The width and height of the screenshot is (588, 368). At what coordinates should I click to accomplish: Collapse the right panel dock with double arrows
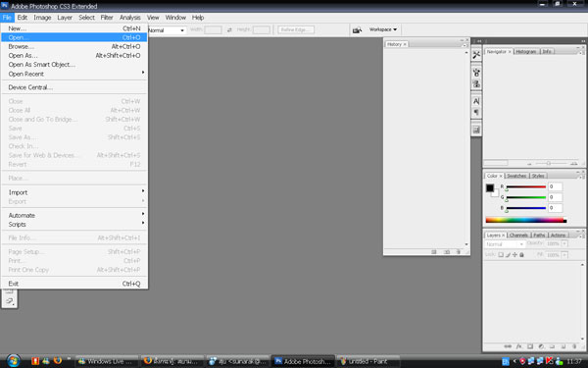click(x=583, y=41)
